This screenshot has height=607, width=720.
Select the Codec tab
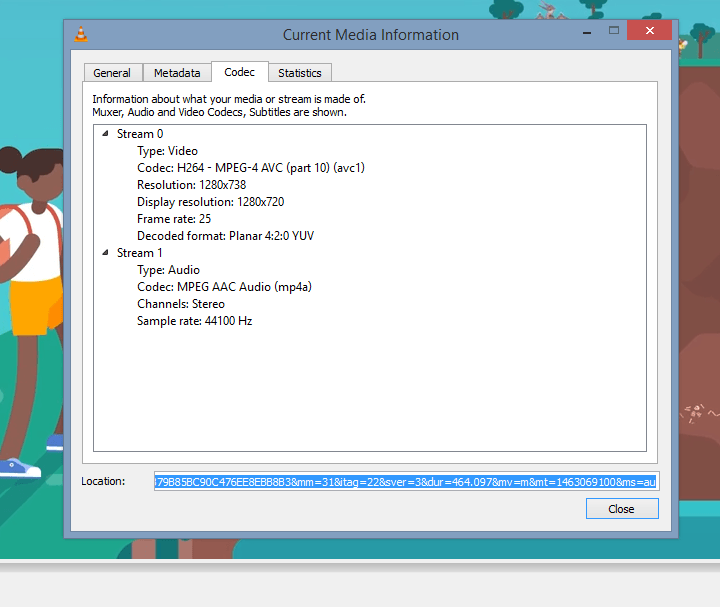tap(239, 72)
